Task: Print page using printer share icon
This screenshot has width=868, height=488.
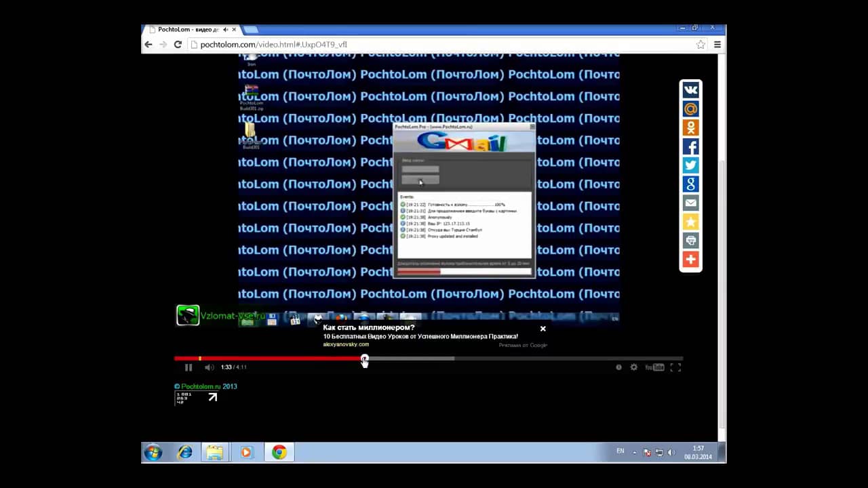Action: (690, 241)
